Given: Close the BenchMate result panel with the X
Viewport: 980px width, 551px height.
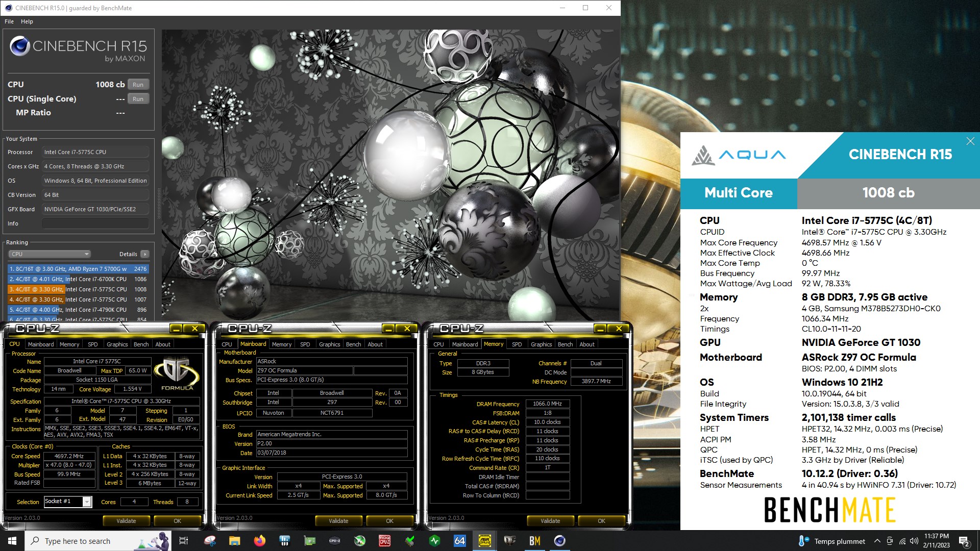Looking at the screenshot, I should tap(970, 141).
